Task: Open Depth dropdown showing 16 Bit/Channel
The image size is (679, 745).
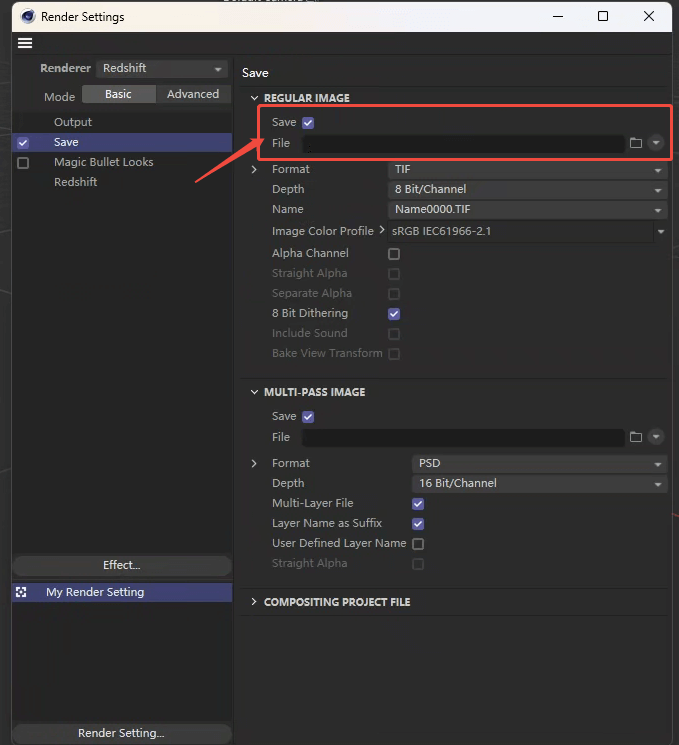Action: [x=540, y=483]
